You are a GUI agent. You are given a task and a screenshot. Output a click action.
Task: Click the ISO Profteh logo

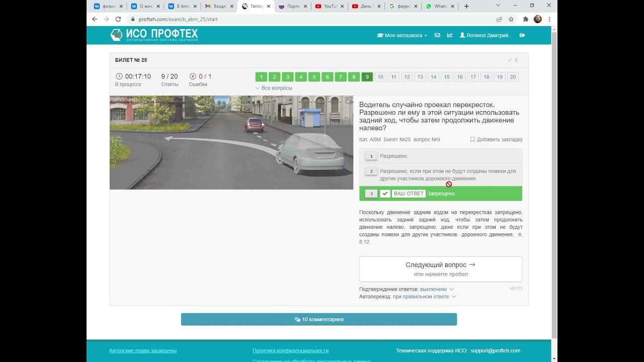pyautogui.click(x=154, y=35)
